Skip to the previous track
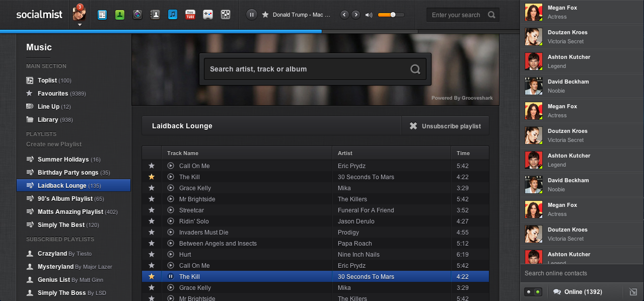The image size is (644, 301). [344, 15]
